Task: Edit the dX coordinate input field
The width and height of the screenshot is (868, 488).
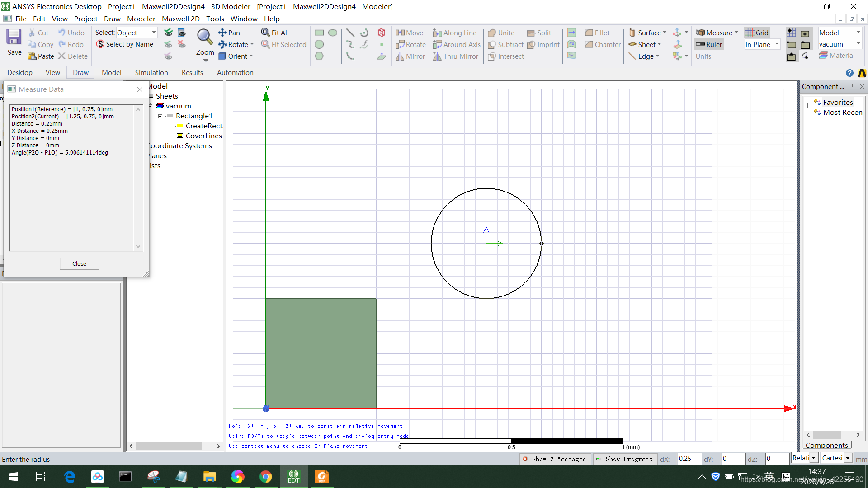Action: 689,459
